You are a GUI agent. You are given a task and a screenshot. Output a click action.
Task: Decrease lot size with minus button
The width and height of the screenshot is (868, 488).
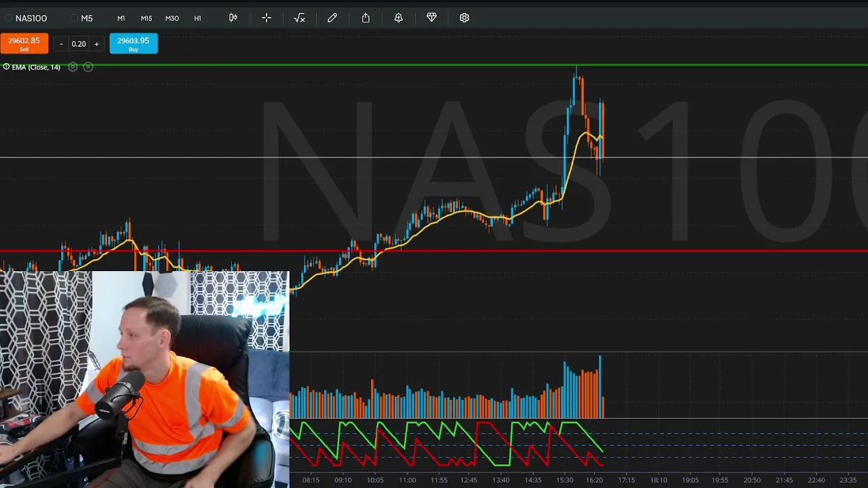tap(61, 44)
